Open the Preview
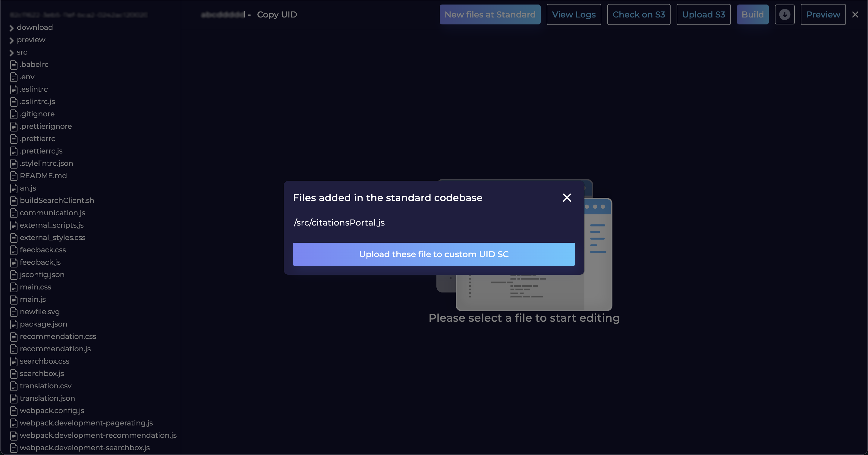This screenshot has width=868, height=455. [823, 14]
